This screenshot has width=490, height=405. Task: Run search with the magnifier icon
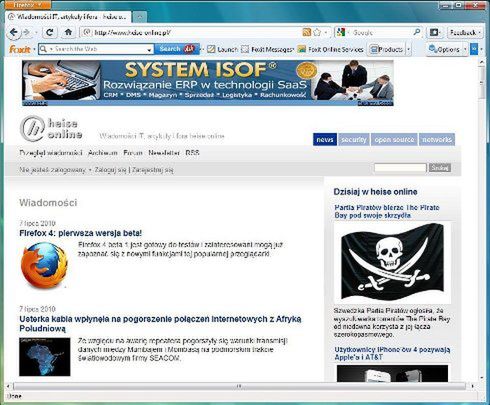click(x=417, y=32)
